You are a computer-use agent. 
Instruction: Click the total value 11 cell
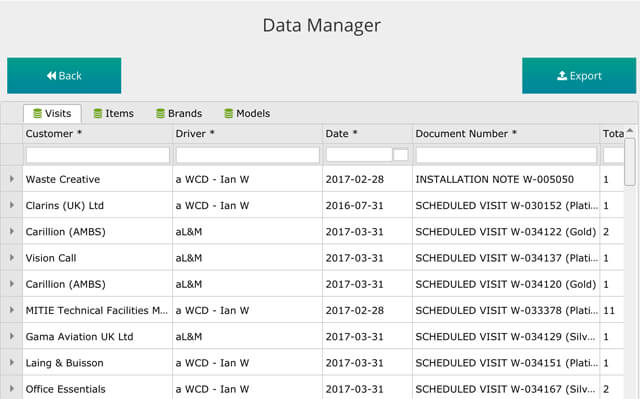click(611, 310)
